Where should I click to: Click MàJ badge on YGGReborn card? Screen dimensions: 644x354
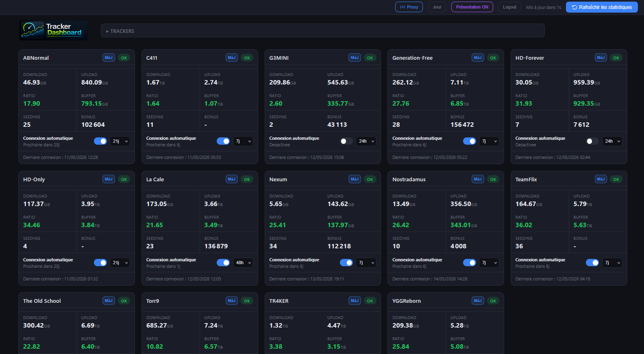point(478,301)
